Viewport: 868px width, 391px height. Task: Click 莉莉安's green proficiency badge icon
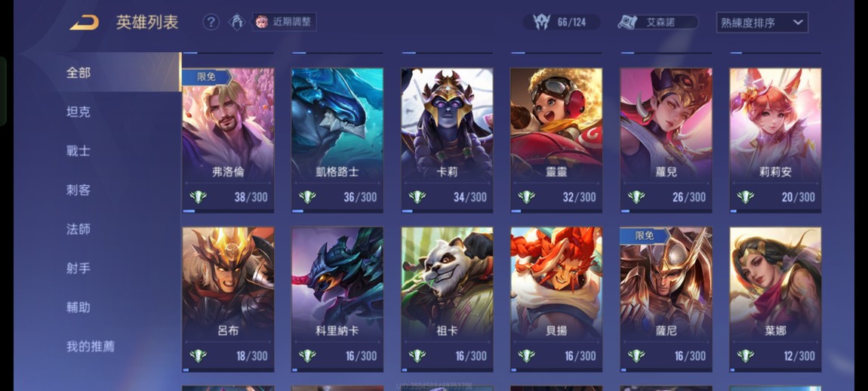[745, 197]
